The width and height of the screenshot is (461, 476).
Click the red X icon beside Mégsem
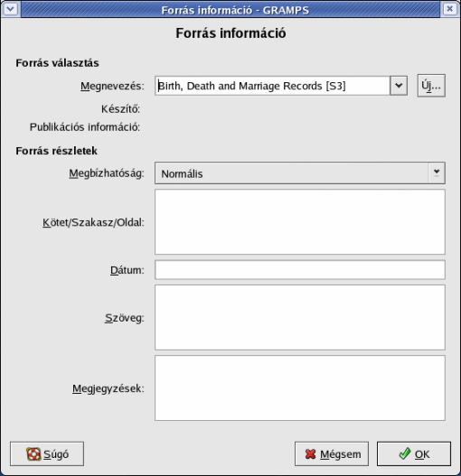pyautogui.click(x=310, y=454)
